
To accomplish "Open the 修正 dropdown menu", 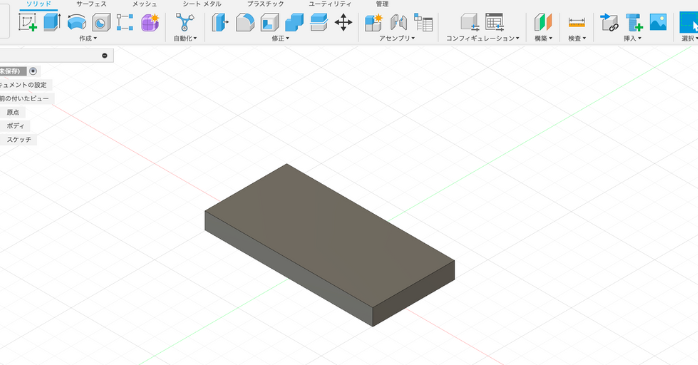I will coord(280,39).
